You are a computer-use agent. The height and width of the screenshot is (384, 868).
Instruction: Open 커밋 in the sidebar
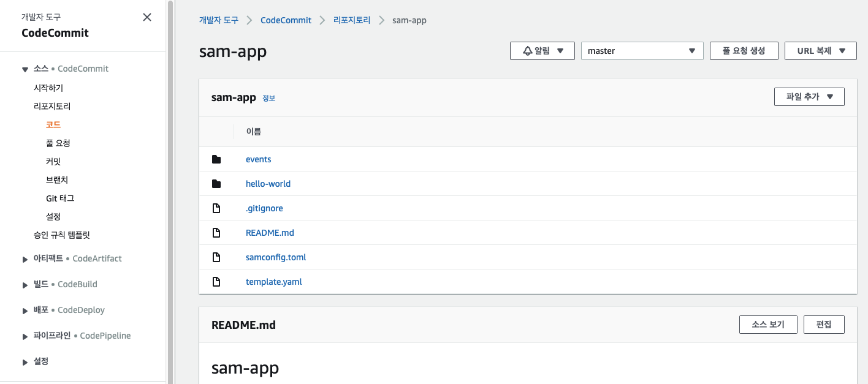[x=53, y=161]
